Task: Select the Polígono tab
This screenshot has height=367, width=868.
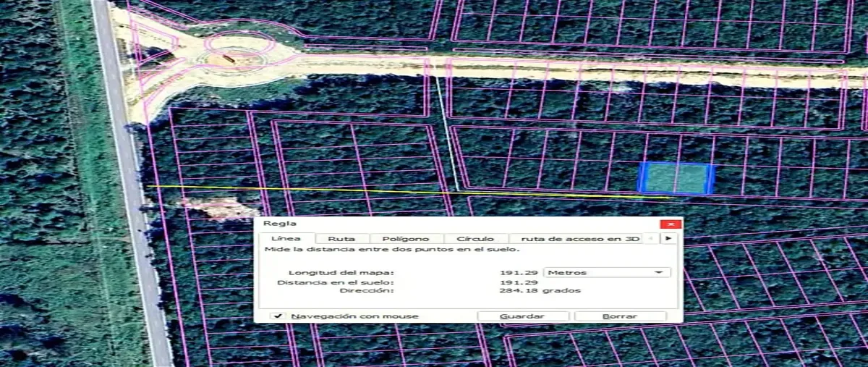Action: coord(405,238)
